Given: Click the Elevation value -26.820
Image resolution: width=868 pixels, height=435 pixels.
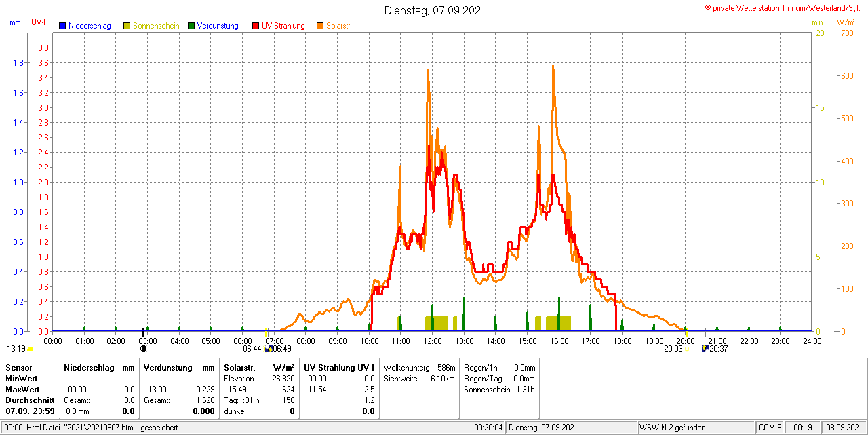Looking at the screenshot, I should 282,379.
